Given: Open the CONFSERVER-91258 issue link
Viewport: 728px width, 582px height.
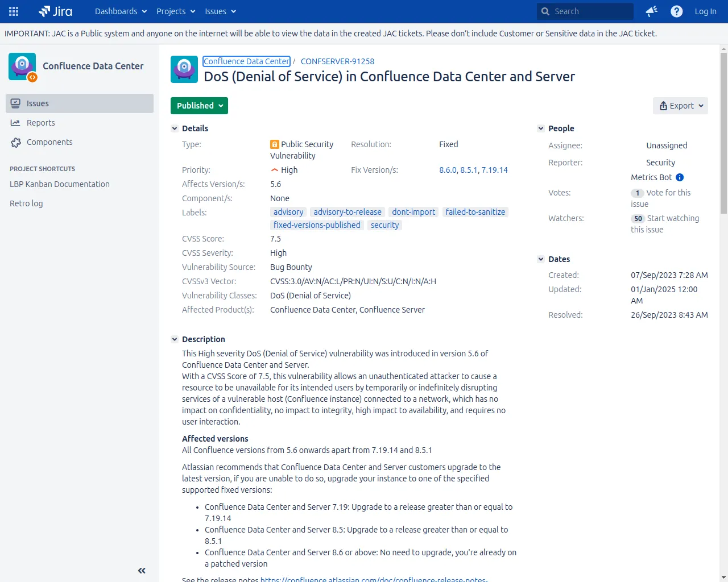Looking at the screenshot, I should coord(337,61).
